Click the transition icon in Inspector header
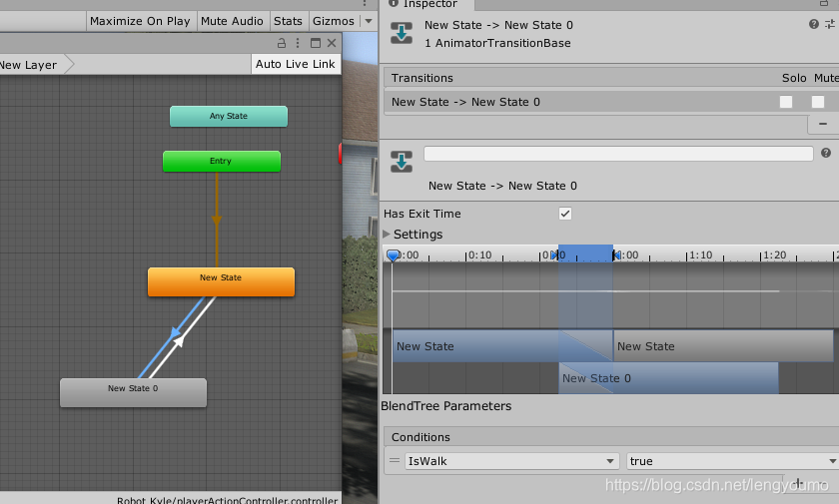The height and width of the screenshot is (504, 839). (402, 33)
